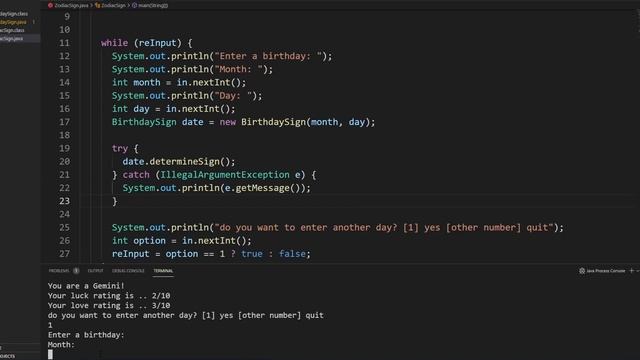Image resolution: width=640 pixels, height=360 pixels.
Task: Click the Java Process Console gear icon
Action: 582,271
